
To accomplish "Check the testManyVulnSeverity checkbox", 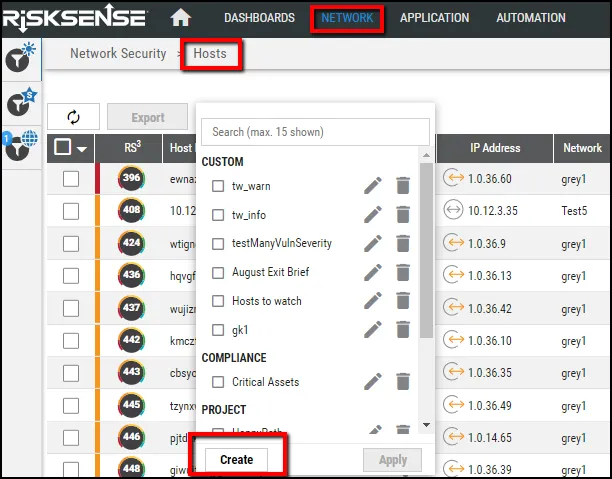I will click(x=218, y=244).
